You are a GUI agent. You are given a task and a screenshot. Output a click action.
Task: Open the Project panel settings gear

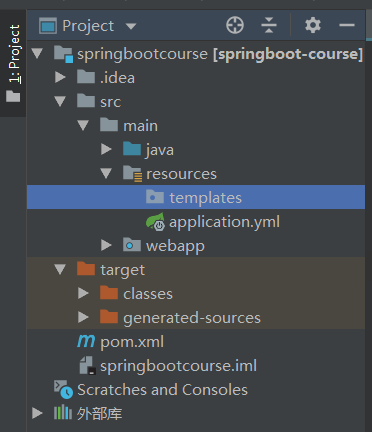(x=313, y=25)
